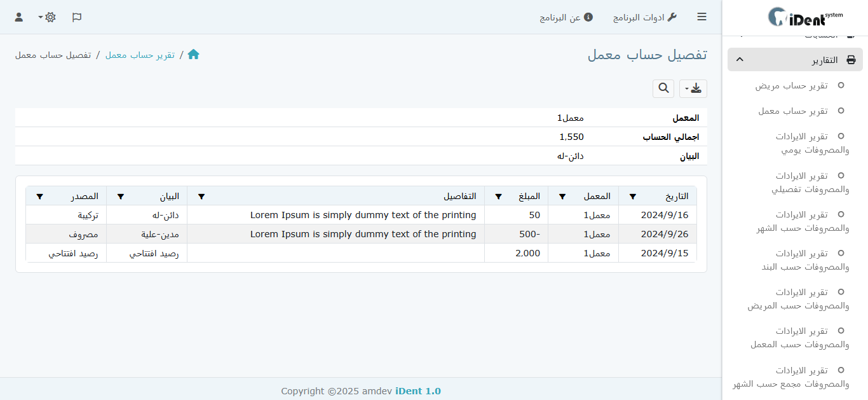
Task: Open filter arrow for البيان column
Action: tap(121, 197)
